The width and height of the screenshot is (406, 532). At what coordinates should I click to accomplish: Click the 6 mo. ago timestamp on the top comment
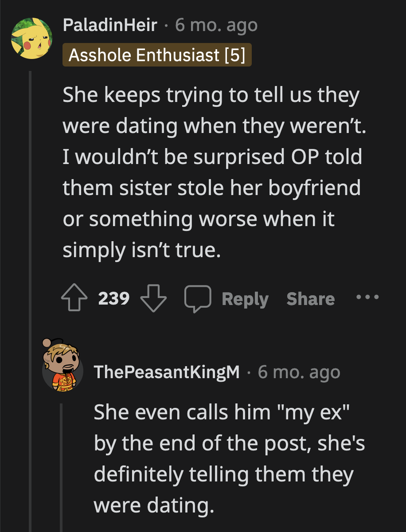pos(216,25)
